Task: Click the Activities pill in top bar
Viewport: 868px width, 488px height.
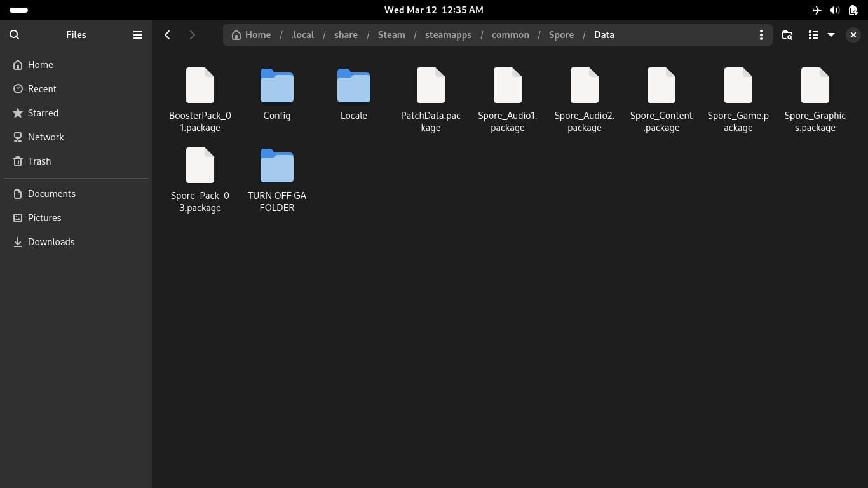Action: [18, 10]
